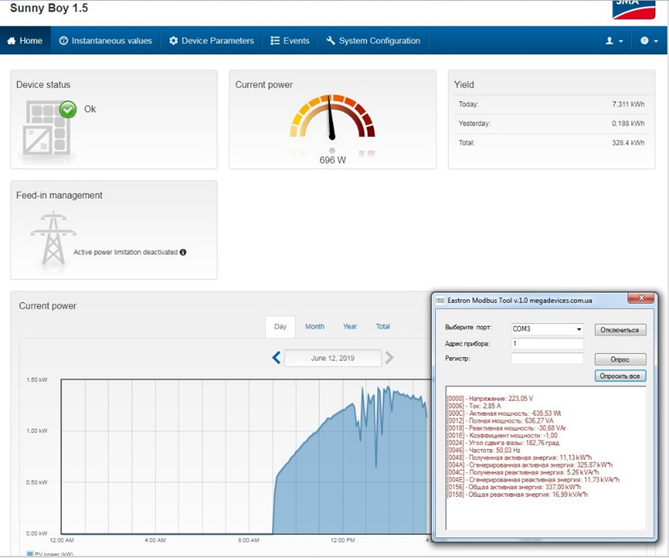Click the Общая активная энергия 337,00 line
The width and height of the screenshot is (669, 558).
point(514,487)
